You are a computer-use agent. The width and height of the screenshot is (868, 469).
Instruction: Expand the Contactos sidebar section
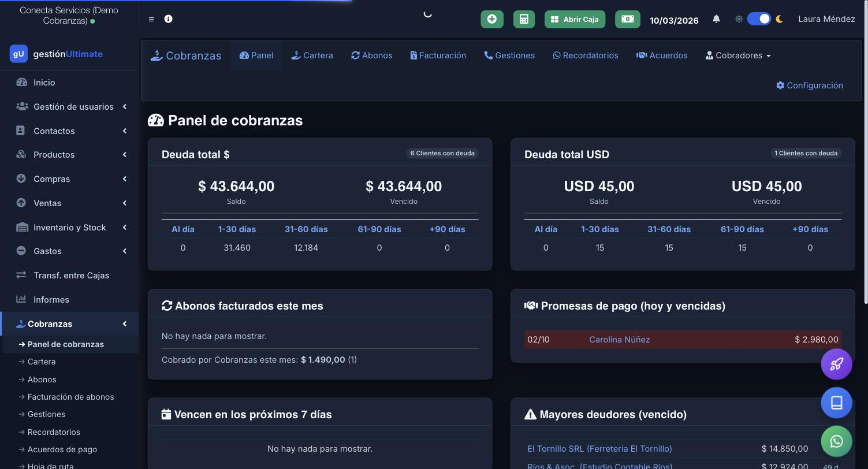[x=69, y=131]
